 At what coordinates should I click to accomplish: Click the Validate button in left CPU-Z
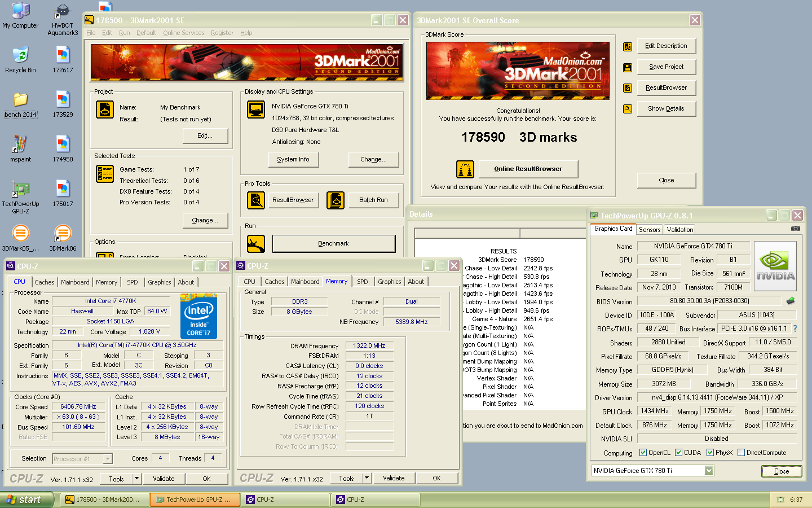tap(164, 479)
